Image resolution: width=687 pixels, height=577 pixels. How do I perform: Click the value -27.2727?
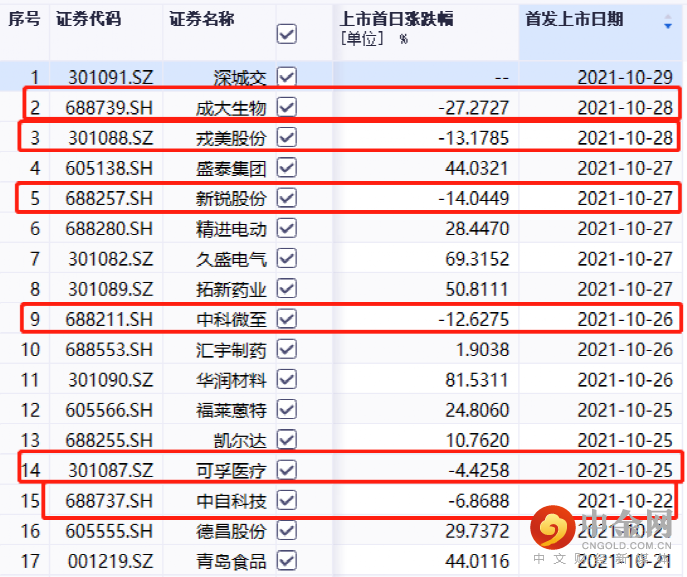tap(474, 108)
